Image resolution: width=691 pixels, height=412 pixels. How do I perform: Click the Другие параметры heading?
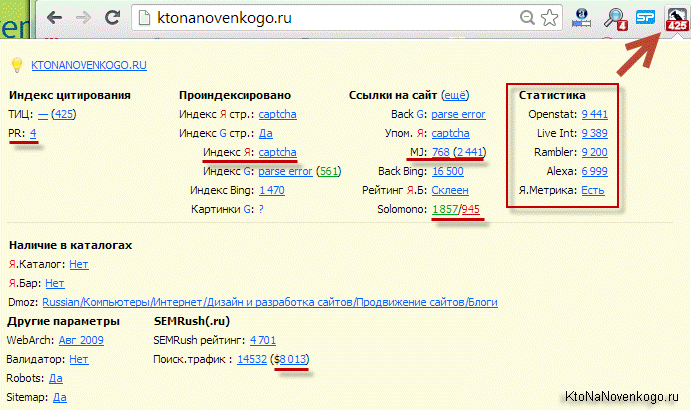(63, 321)
